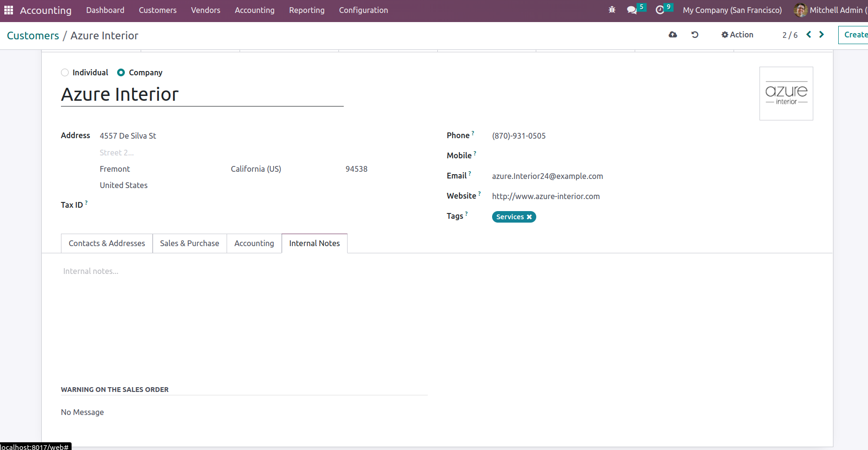The height and width of the screenshot is (450, 868).
Task: Click the Azure Interior breadcrumb text
Action: pos(104,36)
